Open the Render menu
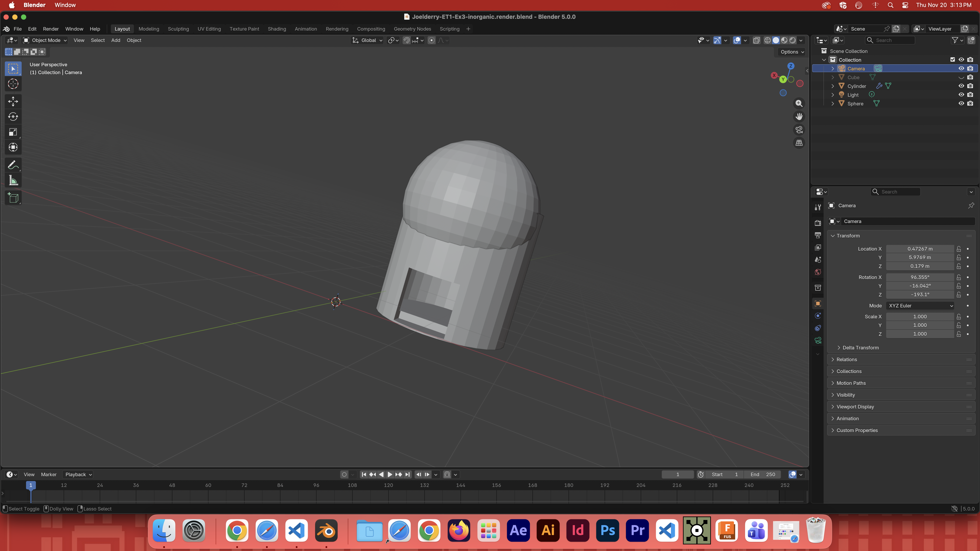Image resolution: width=980 pixels, height=551 pixels. [x=51, y=29]
